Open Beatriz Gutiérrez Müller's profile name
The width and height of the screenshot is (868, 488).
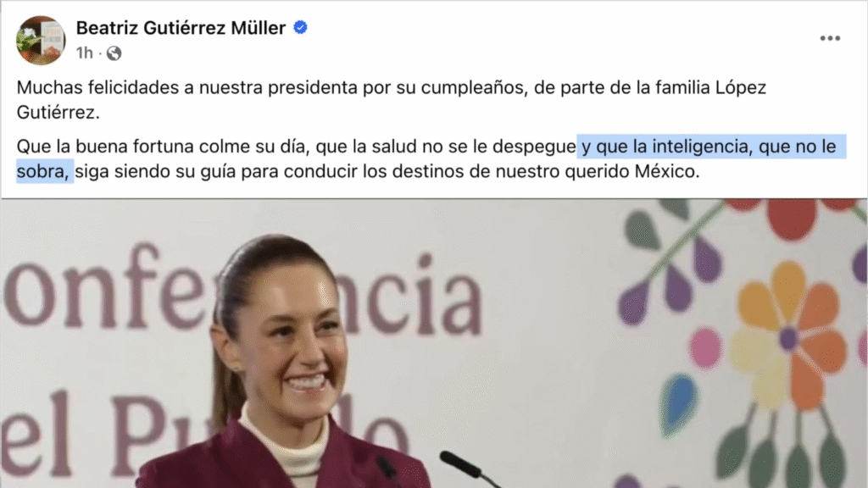click(x=181, y=28)
